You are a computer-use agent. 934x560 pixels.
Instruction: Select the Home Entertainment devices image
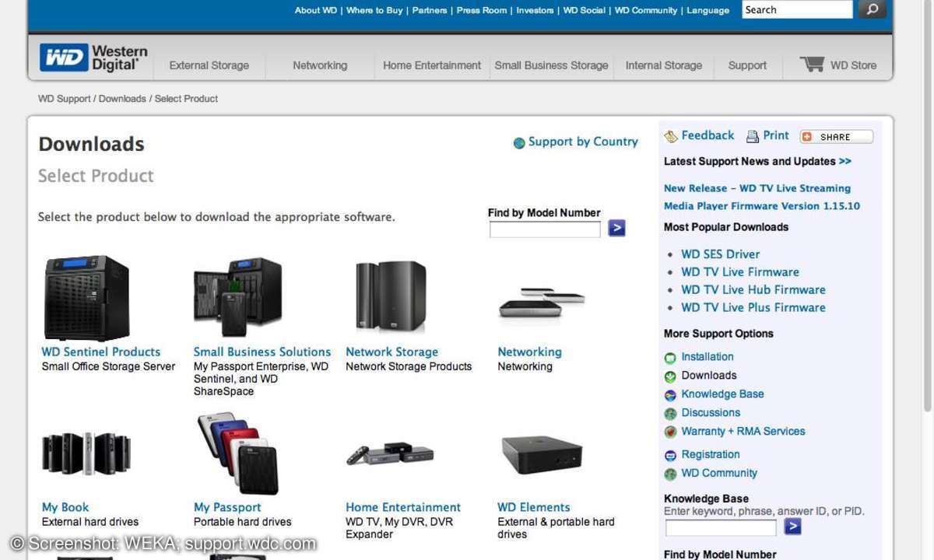coord(390,453)
